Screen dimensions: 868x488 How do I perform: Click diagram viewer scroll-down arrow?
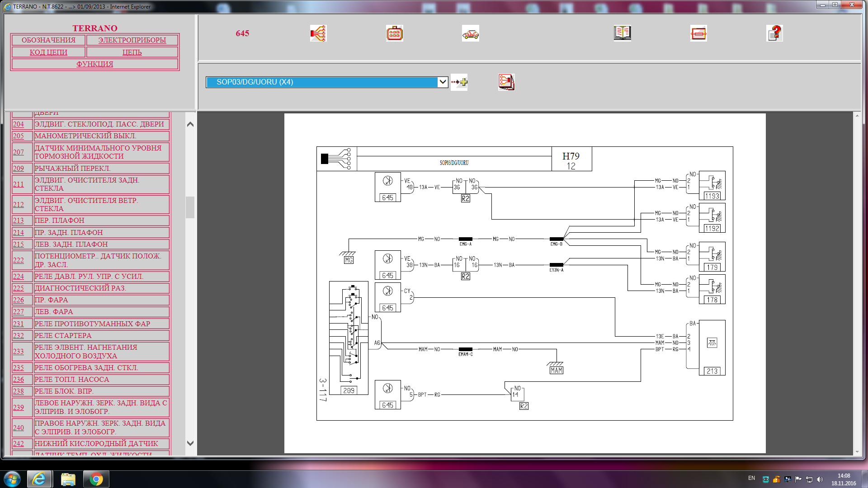pos(857,451)
